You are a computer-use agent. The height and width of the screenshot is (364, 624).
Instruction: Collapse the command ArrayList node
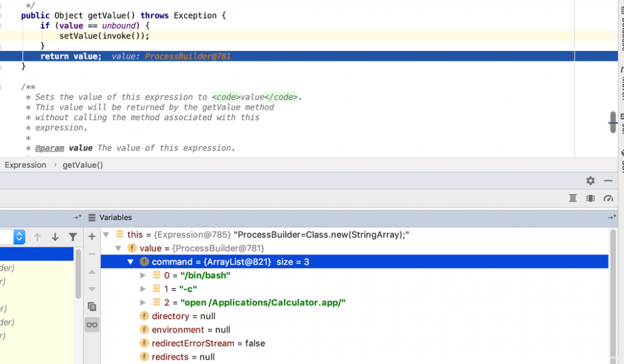tap(131, 262)
